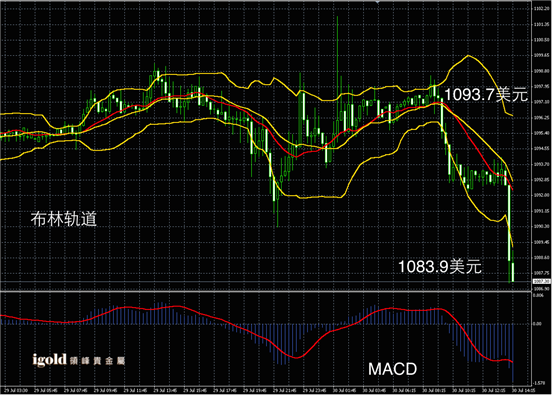Click the 領峰貴金屬 text beside igold
Screen dimensions: 552x395
pos(98,361)
